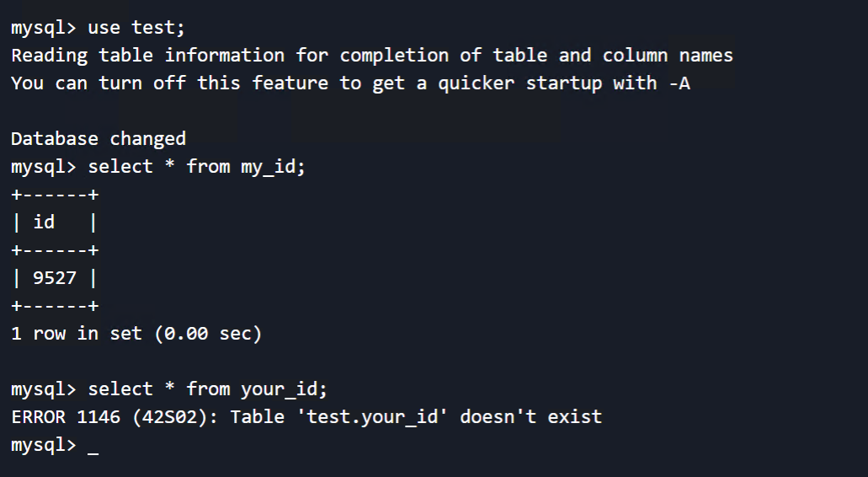Click the SQLSTATE code (42S02)
The height and width of the screenshot is (477, 868).
(x=175, y=417)
